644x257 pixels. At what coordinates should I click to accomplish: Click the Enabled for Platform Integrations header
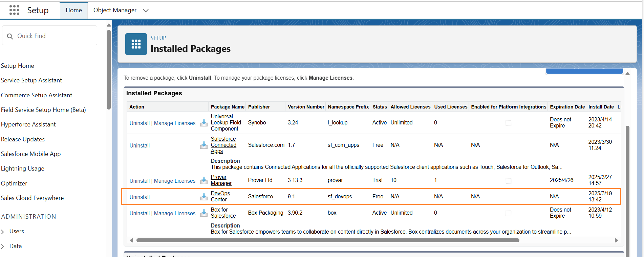[x=509, y=107]
